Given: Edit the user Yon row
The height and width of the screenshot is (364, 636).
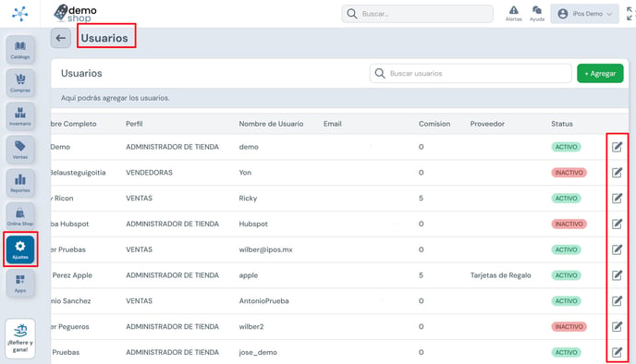Looking at the screenshot, I should 617,173.
